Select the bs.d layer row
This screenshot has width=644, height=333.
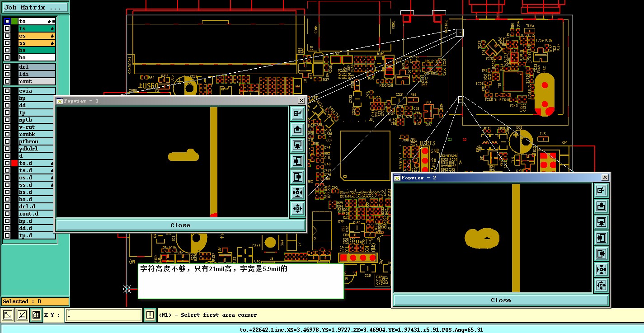(x=37, y=192)
